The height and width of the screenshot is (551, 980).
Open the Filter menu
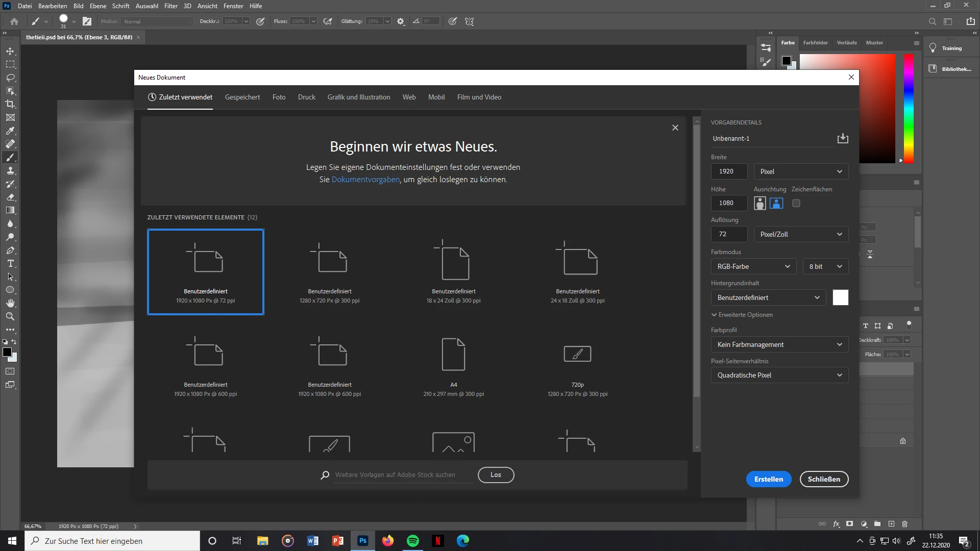click(171, 6)
